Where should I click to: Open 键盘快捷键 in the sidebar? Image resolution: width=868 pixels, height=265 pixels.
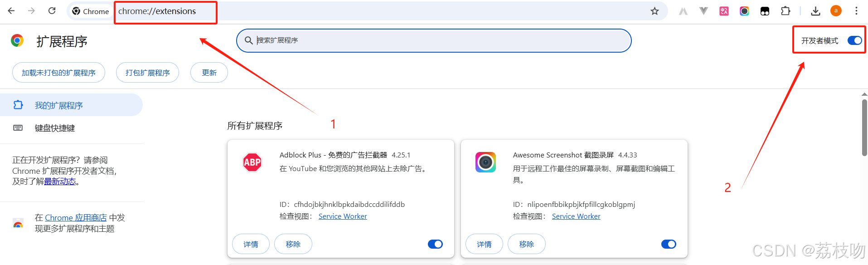point(71,128)
